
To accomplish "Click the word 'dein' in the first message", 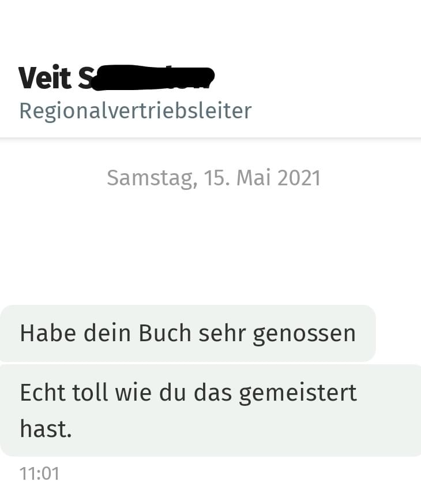I will click(107, 333).
